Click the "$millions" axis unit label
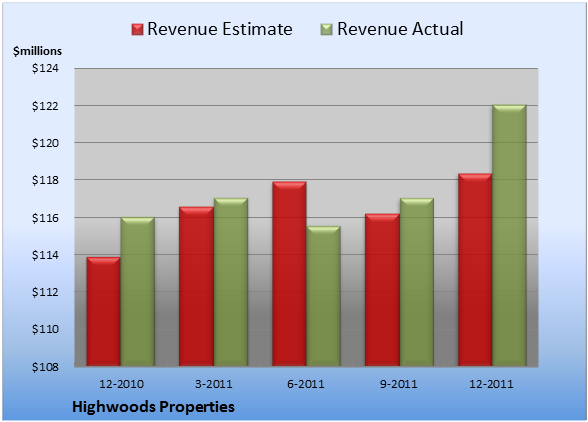This screenshot has height=422, width=588. pyautogui.click(x=37, y=51)
